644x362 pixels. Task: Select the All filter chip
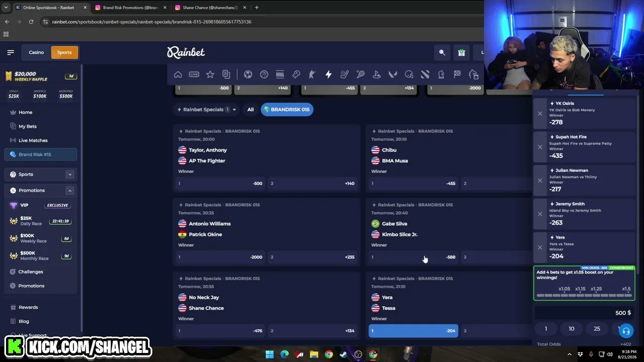coord(251,110)
